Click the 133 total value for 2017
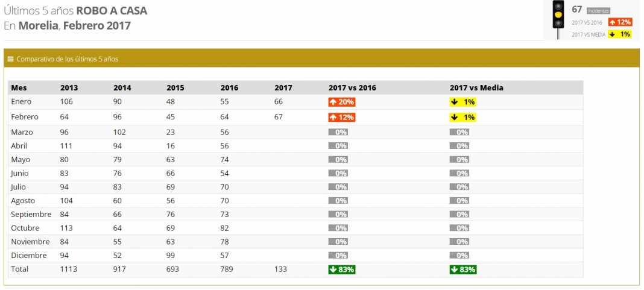The width and height of the screenshot is (644, 290). point(280,270)
